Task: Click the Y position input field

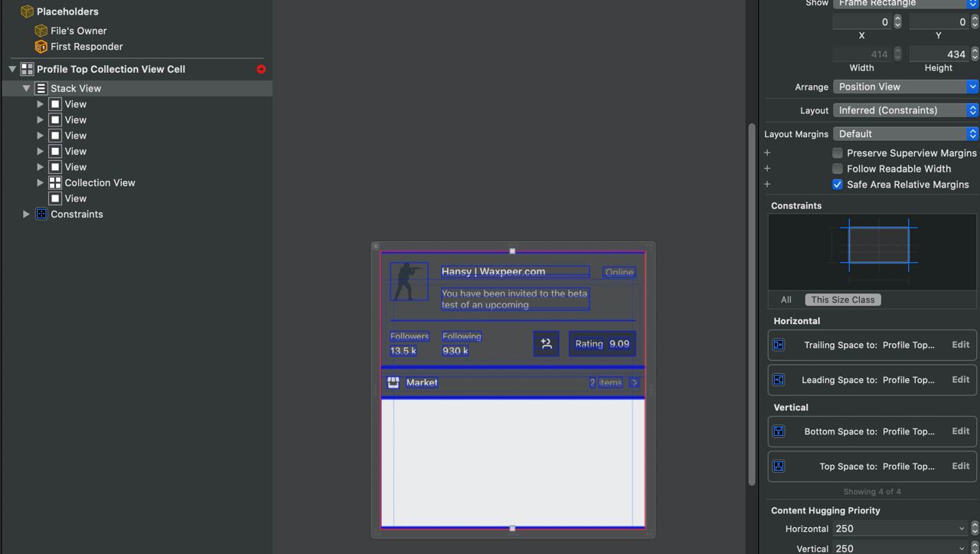Action: [939, 22]
